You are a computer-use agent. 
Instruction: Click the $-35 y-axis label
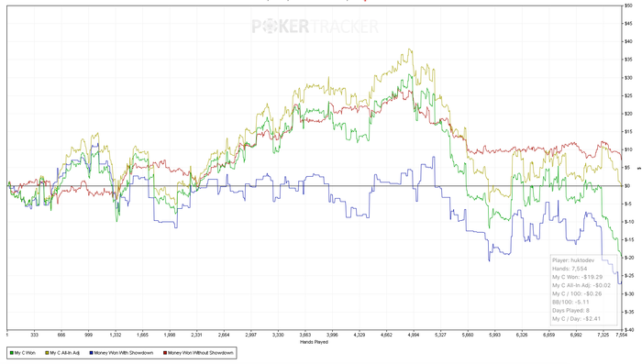click(629, 312)
